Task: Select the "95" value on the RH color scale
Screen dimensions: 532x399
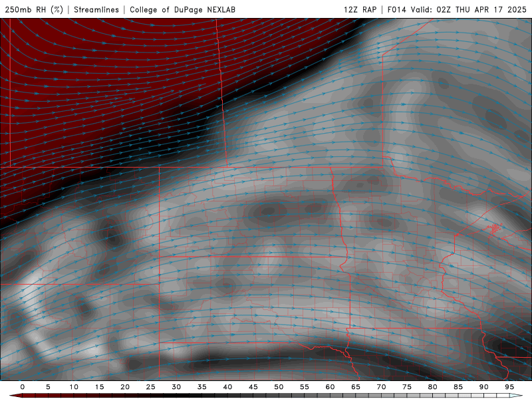Action: click(x=509, y=387)
